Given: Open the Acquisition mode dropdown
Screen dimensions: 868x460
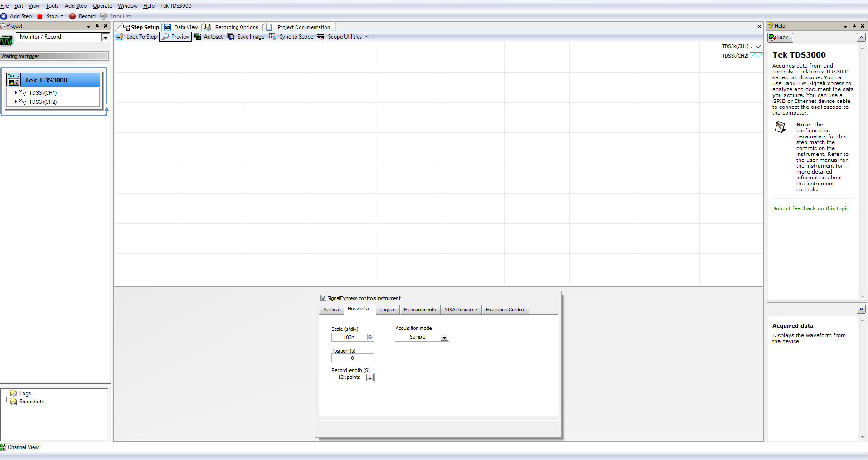Looking at the screenshot, I should click(444, 337).
